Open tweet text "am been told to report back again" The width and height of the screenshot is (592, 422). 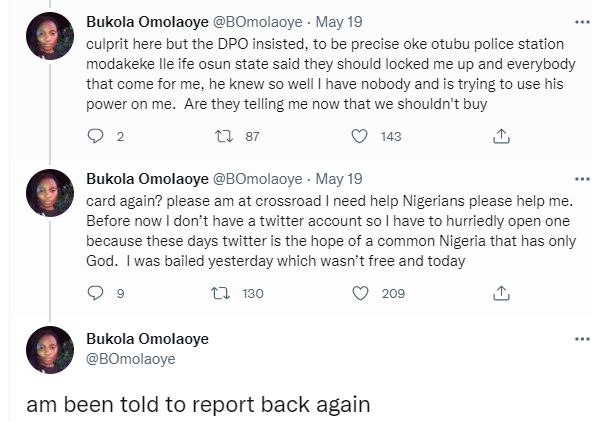(198, 404)
